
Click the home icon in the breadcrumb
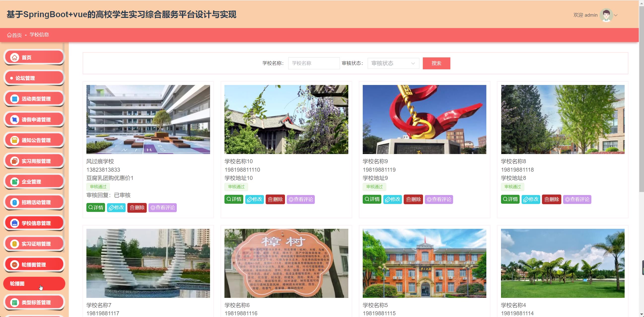tap(9, 35)
